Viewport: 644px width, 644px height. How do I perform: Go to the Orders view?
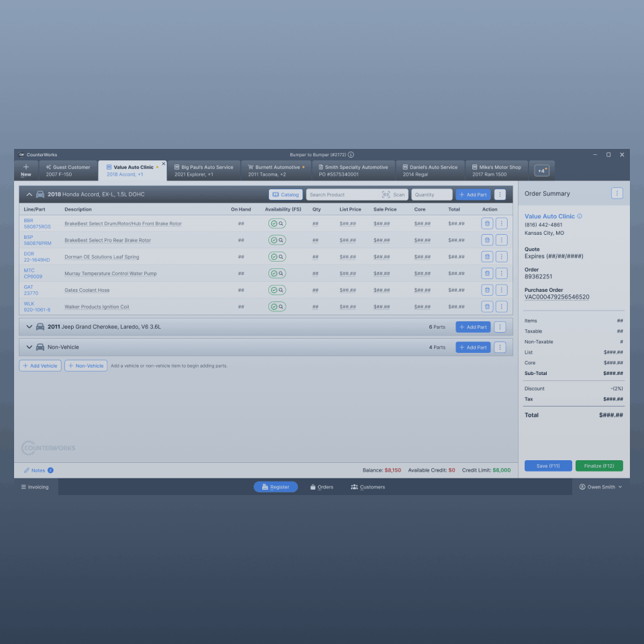pyautogui.click(x=321, y=487)
